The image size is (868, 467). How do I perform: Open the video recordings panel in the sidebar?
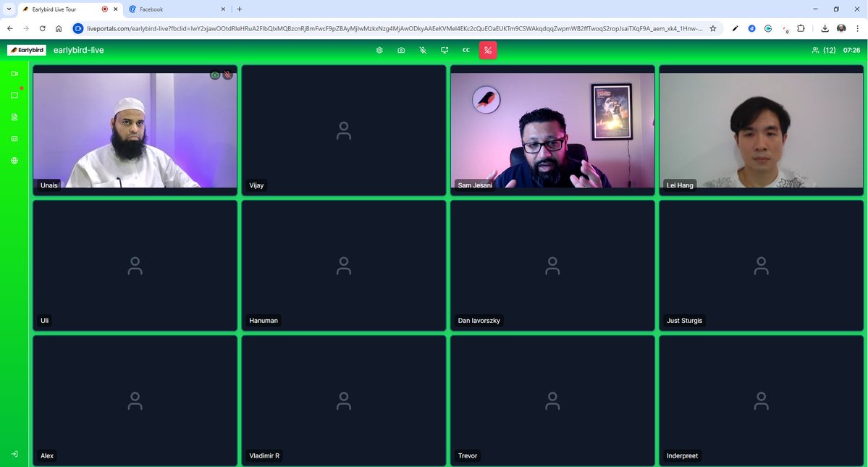point(14,73)
